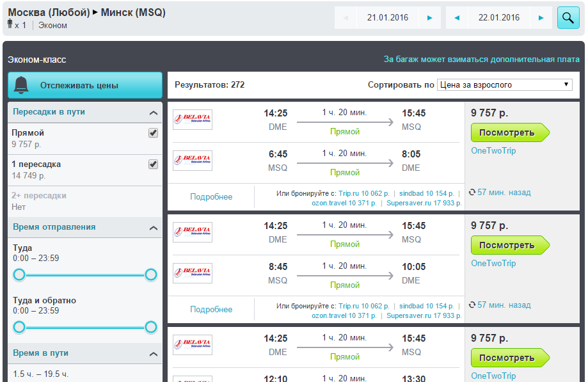Click the bell icon for price tracking
This screenshot has width=588, height=382.
point(21,85)
